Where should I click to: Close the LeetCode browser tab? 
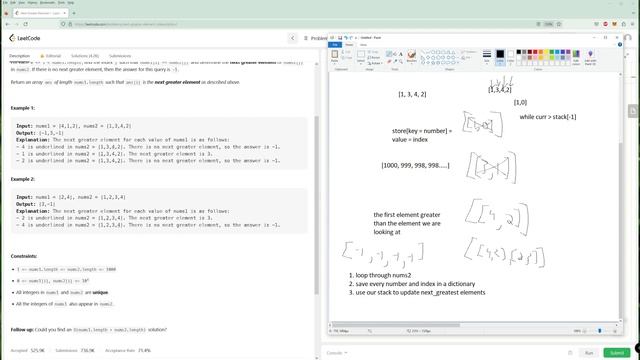64,13
